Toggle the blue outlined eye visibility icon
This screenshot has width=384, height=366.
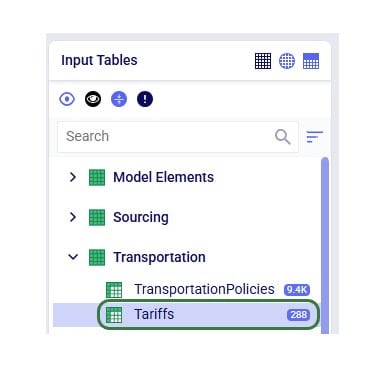[x=67, y=99]
